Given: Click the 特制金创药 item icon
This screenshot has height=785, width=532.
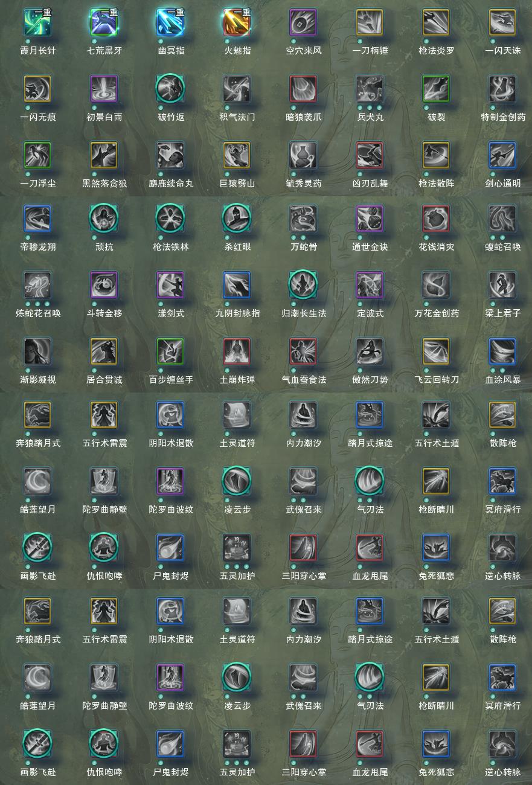Looking at the screenshot, I should (502, 89).
